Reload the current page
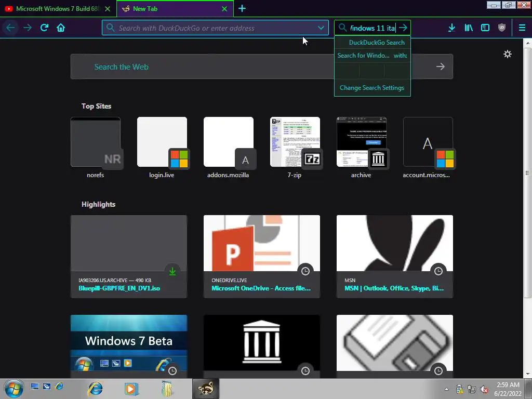The height and width of the screenshot is (399, 532). pyautogui.click(x=44, y=28)
